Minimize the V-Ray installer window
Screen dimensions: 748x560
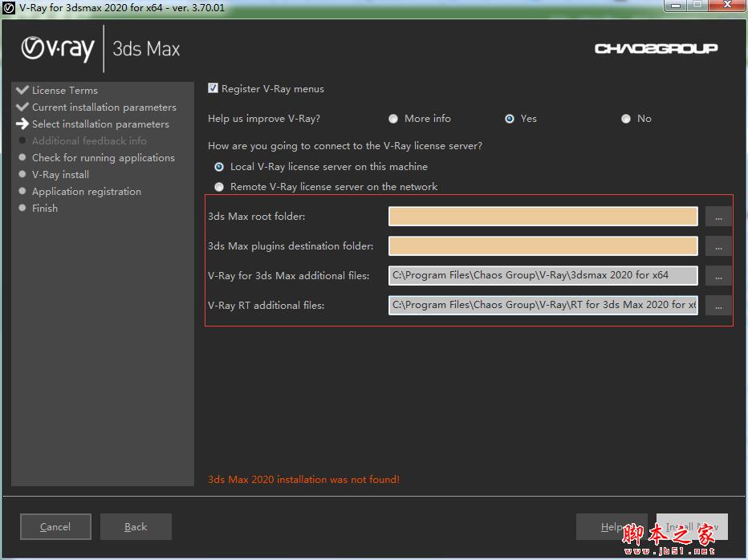tap(676, 6)
